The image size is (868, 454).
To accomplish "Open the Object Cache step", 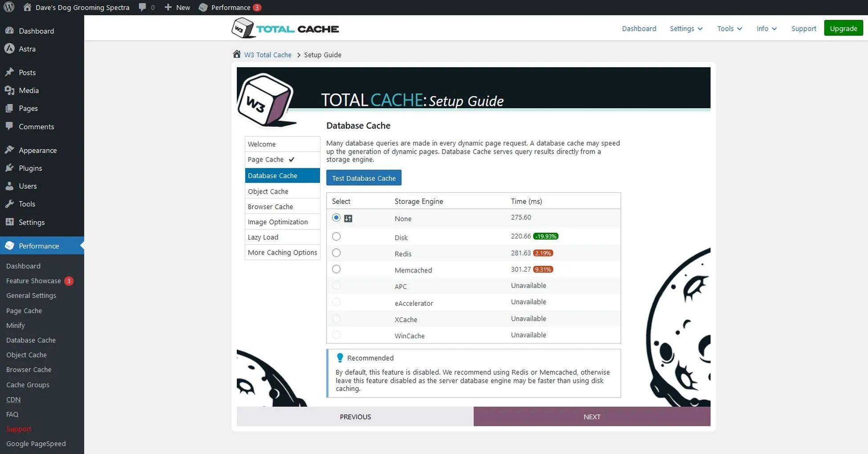I will click(282, 191).
